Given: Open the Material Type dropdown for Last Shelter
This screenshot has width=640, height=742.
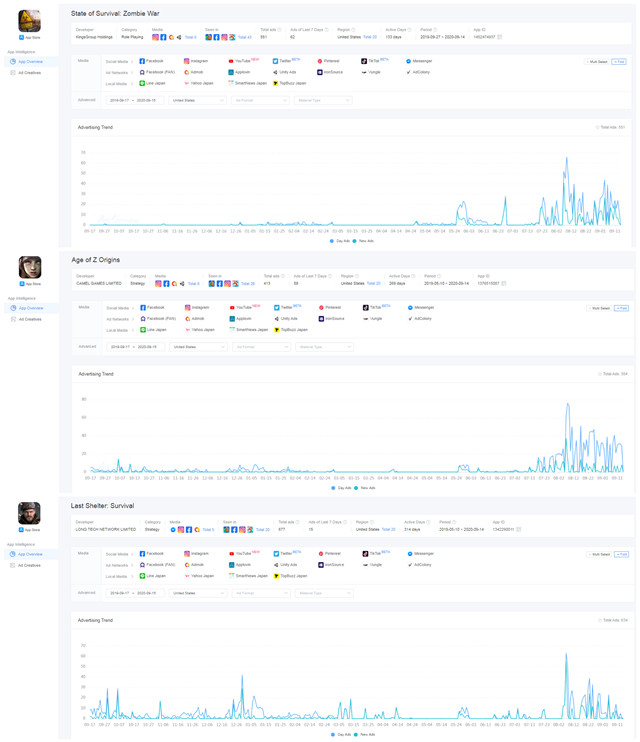Looking at the screenshot, I should pos(322,592).
